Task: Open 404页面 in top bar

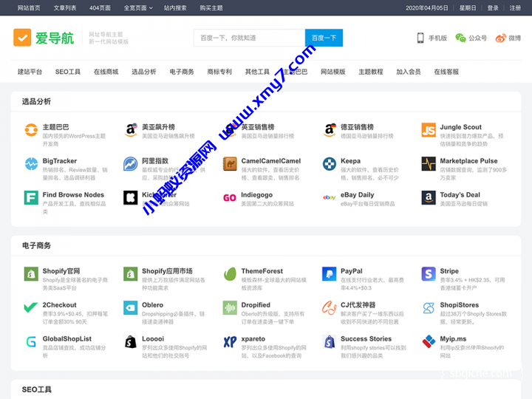Action: pos(100,8)
